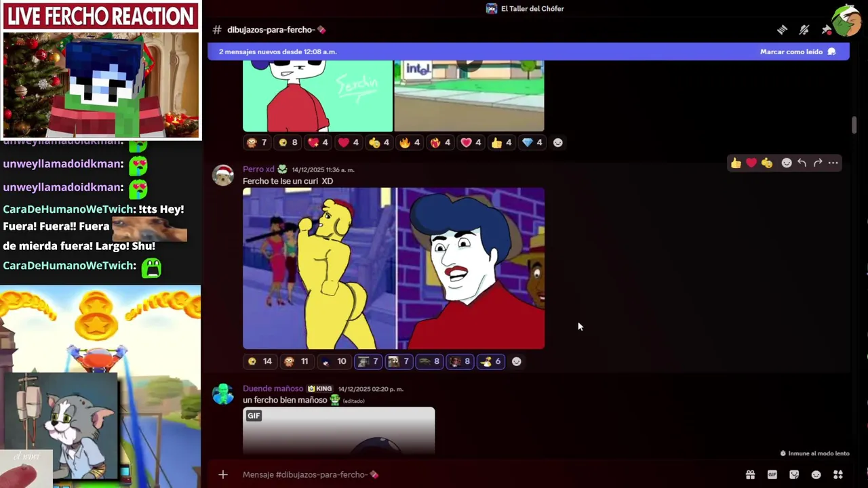Open Perro xd username profile
Screen dimensions: 868x488
tap(258, 169)
